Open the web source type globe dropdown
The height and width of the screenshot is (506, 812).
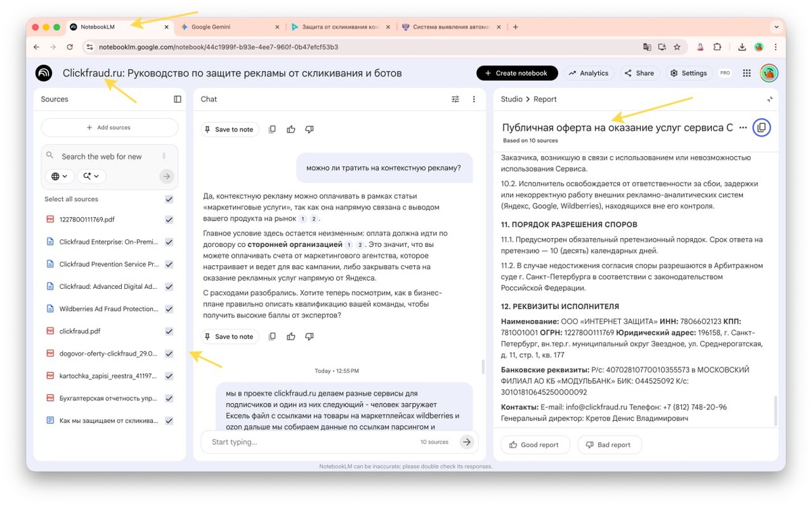click(x=60, y=176)
